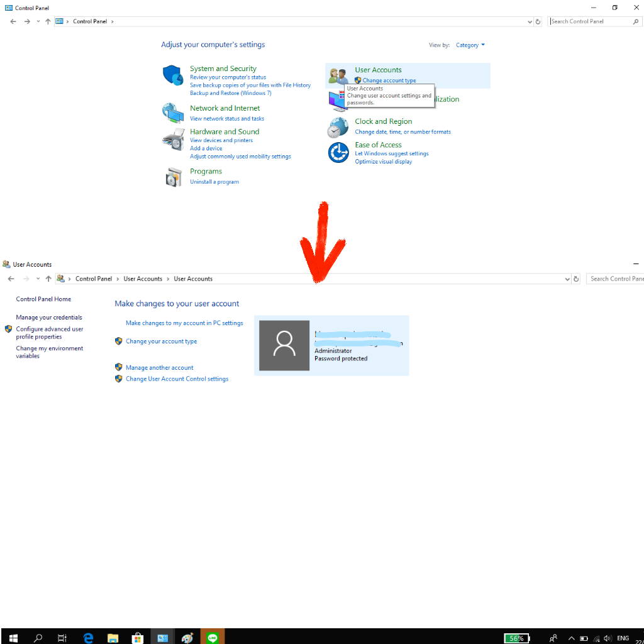This screenshot has width=644, height=644.
Task: Click the System and Security shield icon
Action: point(172,75)
